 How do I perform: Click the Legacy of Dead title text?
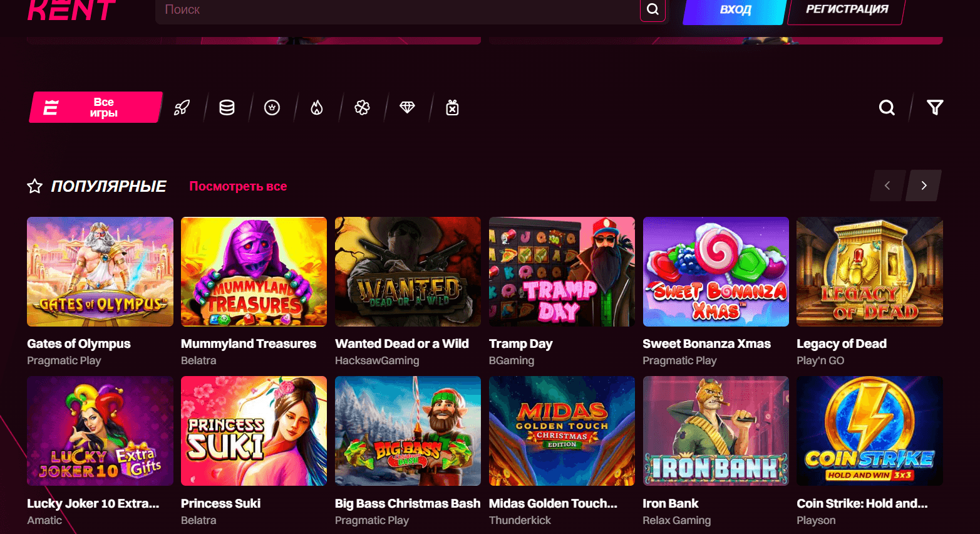click(842, 343)
